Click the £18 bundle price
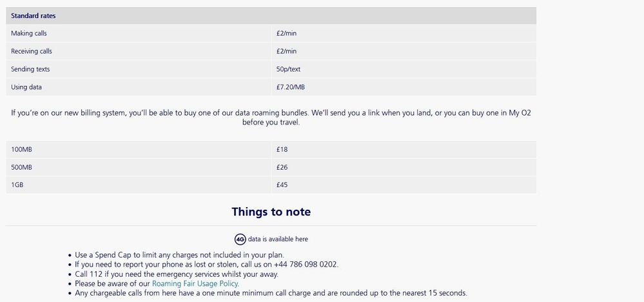 pos(282,150)
